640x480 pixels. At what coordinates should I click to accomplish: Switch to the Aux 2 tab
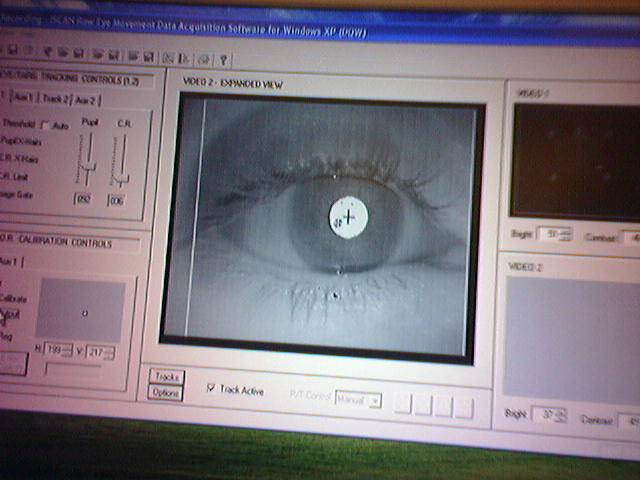pyautogui.click(x=86, y=101)
